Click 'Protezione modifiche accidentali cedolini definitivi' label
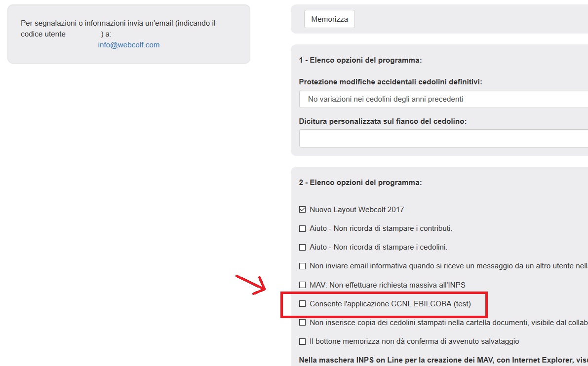The image size is (588, 366). [391, 81]
